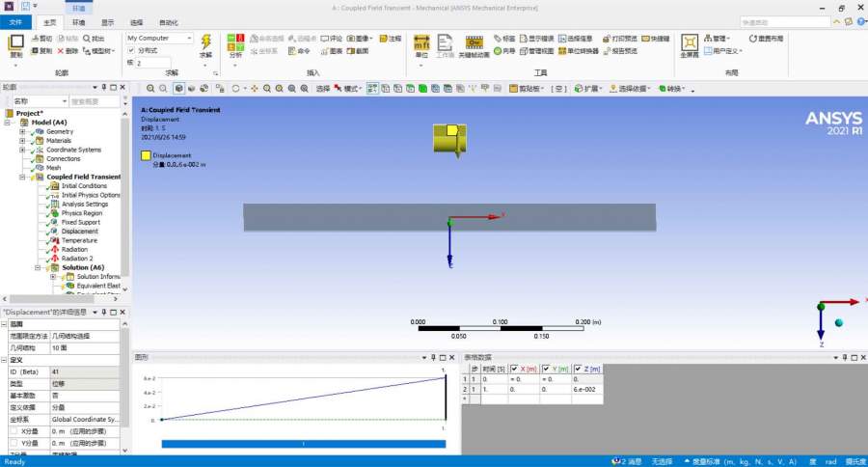Image resolution: width=868 pixels, height=467 pixels.
Task: Select Displacement in the outline tree
Action: pyautogui.click(x=80, y=232)
